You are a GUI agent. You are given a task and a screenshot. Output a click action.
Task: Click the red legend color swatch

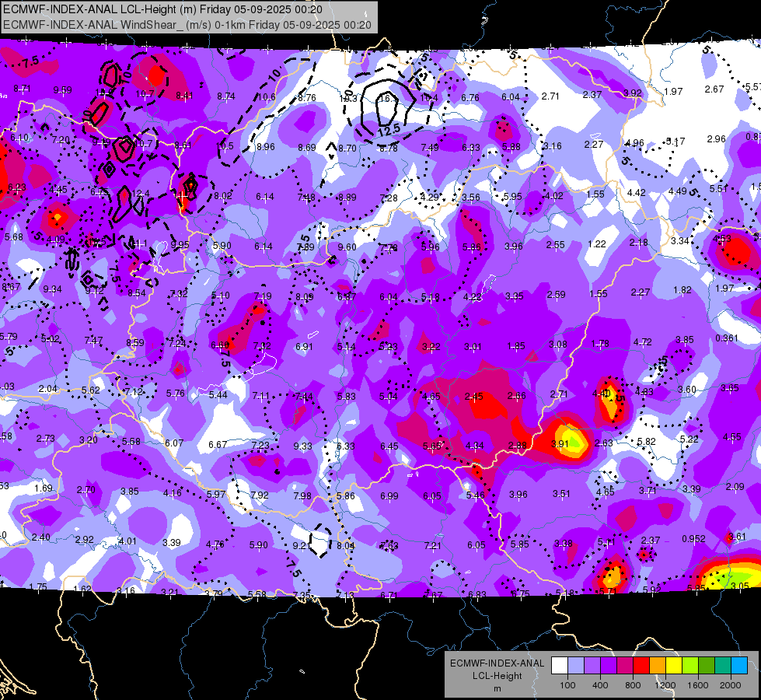[x=641, y=666]
